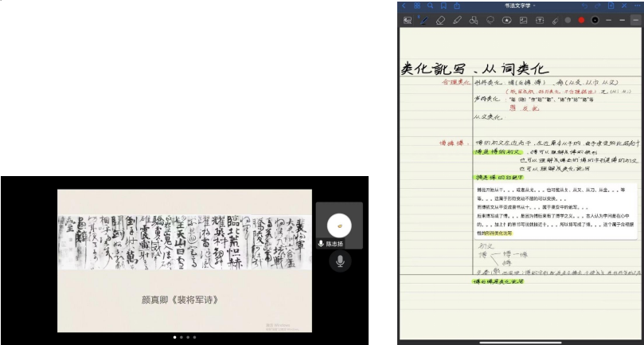Open the Elements sticker tool

pos(507,20)
